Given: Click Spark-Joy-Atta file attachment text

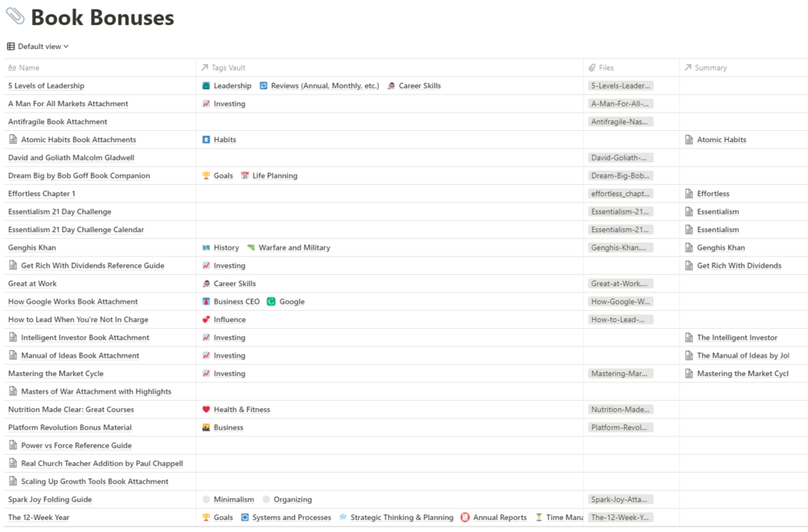Looking at the screenshot, I should point(621,500).
